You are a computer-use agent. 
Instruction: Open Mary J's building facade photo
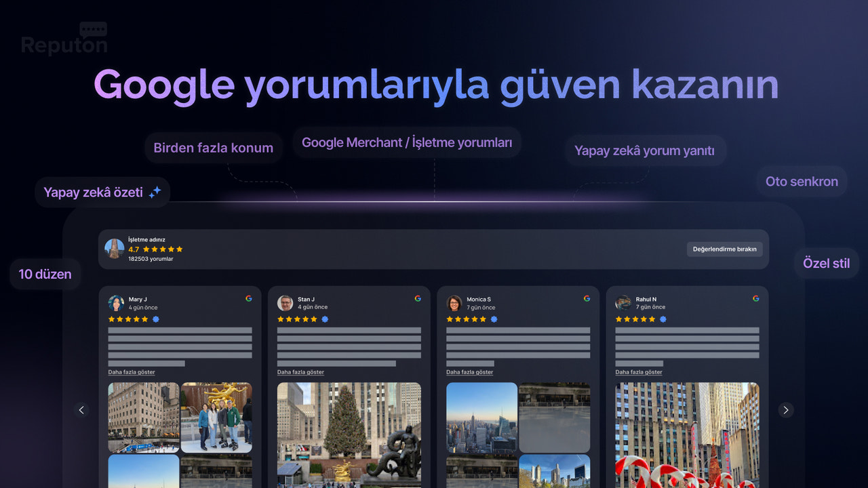[x=144, y=418]
